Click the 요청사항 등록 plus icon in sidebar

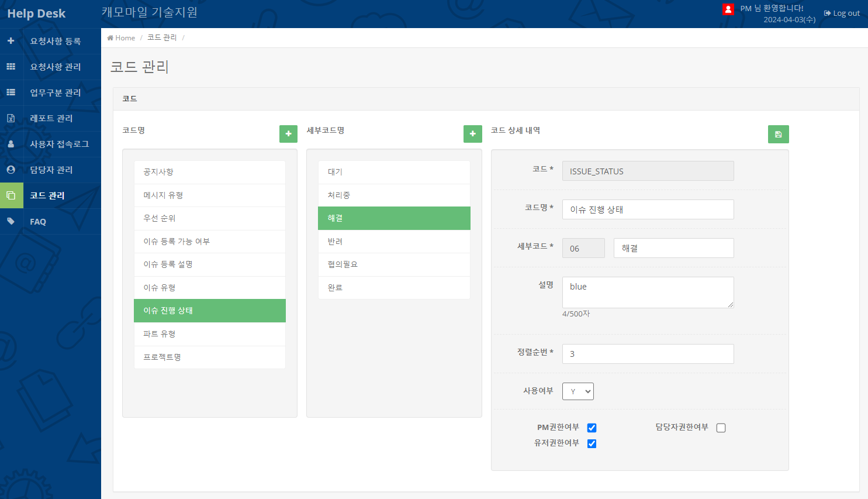coord(11,41)
